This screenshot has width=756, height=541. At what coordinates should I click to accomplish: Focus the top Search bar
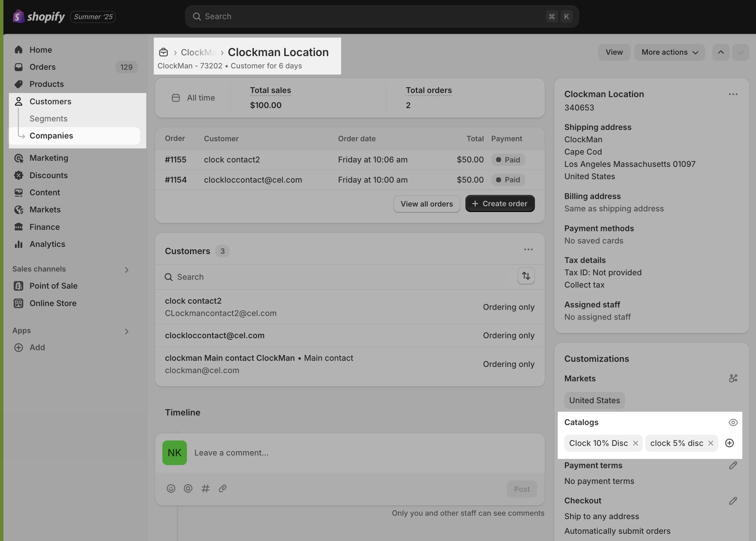click(x=382, y=16)
